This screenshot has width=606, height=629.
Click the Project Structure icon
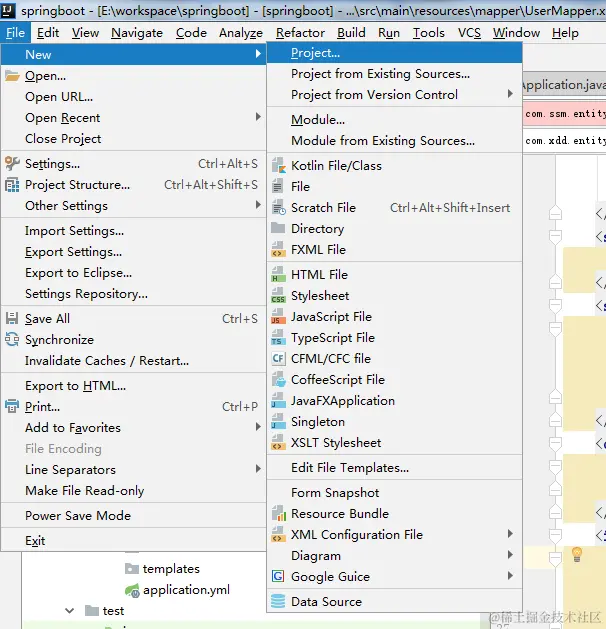(12, 185)
